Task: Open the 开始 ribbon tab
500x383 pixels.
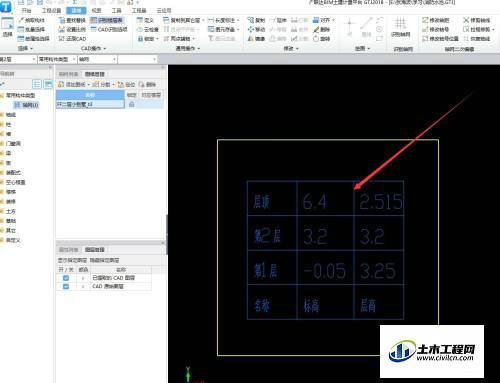Action: tap(26, 11)
